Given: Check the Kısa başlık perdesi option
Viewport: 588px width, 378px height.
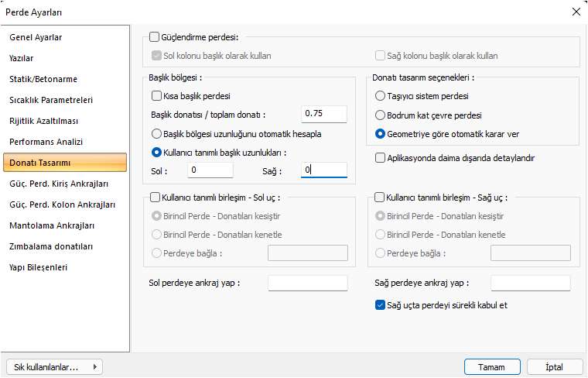Looking at the screenshot, I should point(157,96).
